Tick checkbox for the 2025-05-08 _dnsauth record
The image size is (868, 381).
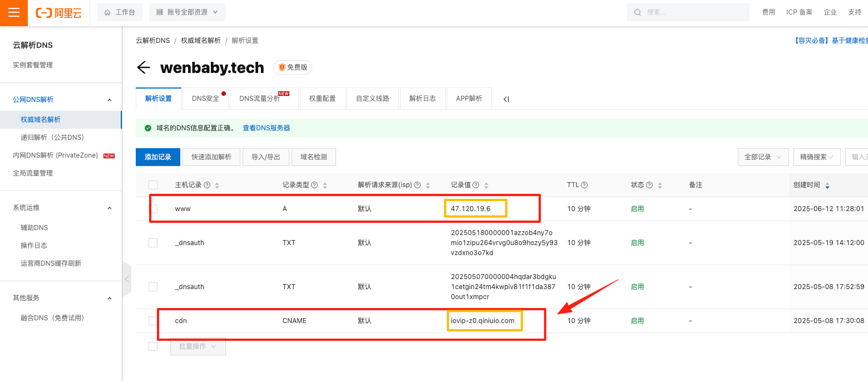click(x=153, y=287)
